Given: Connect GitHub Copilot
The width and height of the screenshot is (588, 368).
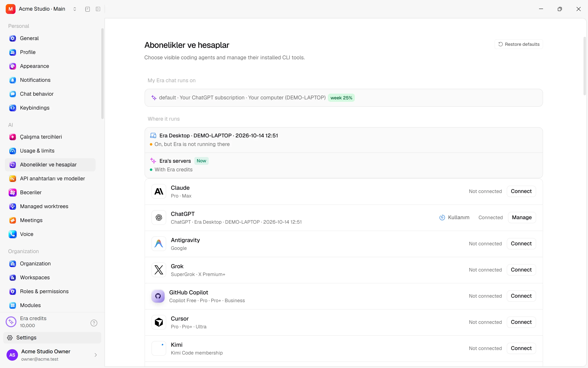Looking at the screenshot, I should pyautogui.click(x=521, y=296).
